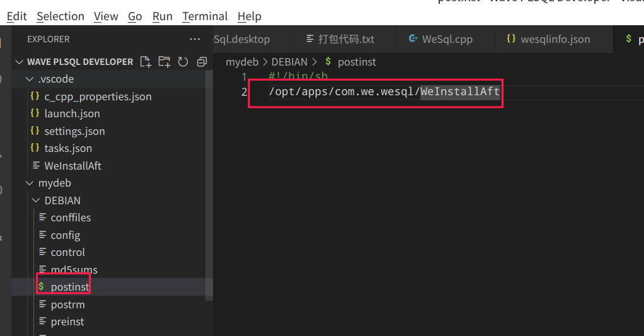Screen dimensions: 644x336
Task: Open the control file
Action: tap(68, 252)
